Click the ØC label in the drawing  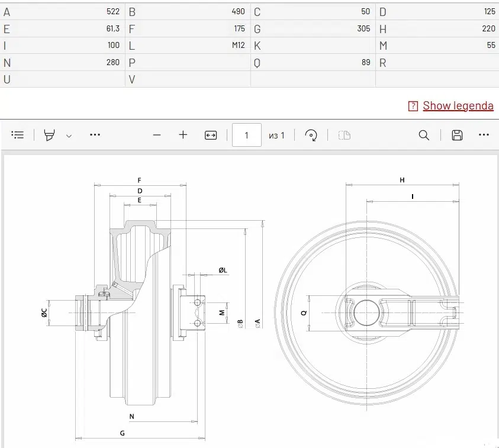(44, 313)
